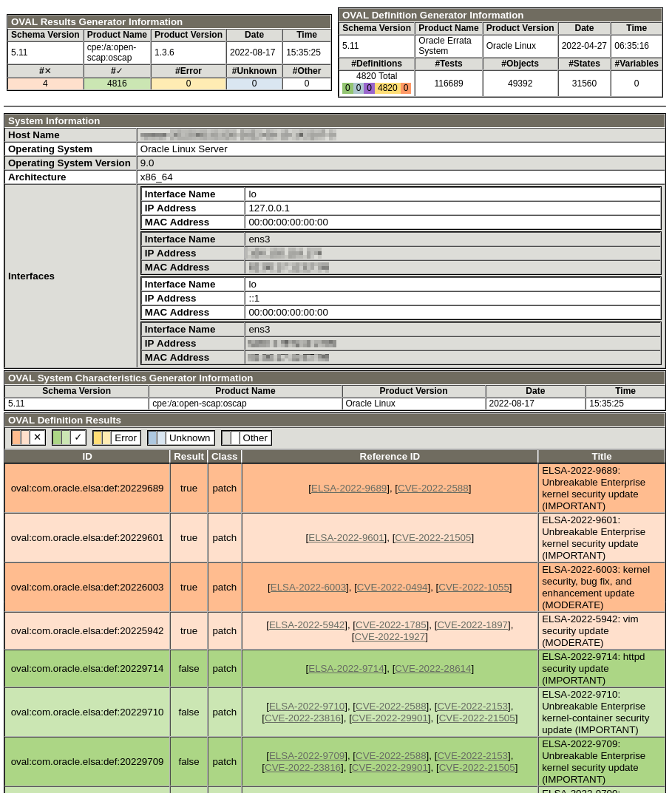672x793 pixels.
Task: Click the Class column header
Action: tap(224, 457)
